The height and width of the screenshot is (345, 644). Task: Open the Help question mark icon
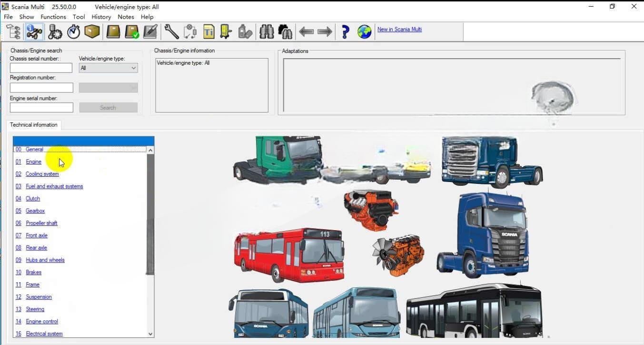[x=345, y=31]
